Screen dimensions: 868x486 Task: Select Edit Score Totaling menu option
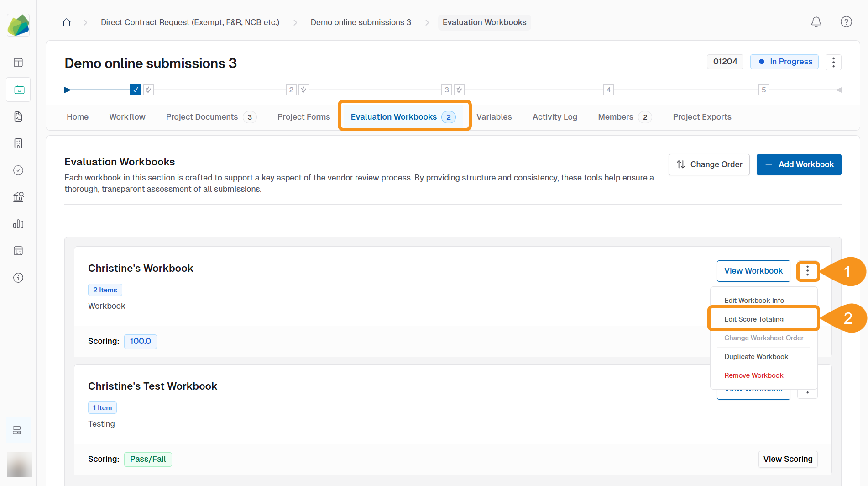click(754, 319)
